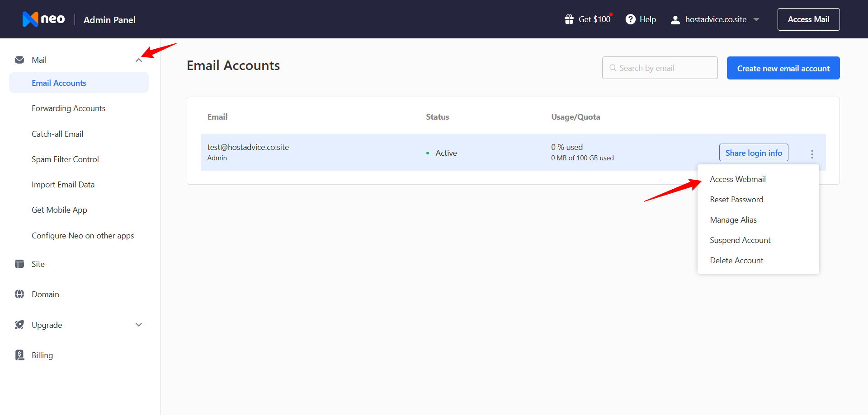
Task: Click the Billing label in sidebar
Action: click(42, 355)
